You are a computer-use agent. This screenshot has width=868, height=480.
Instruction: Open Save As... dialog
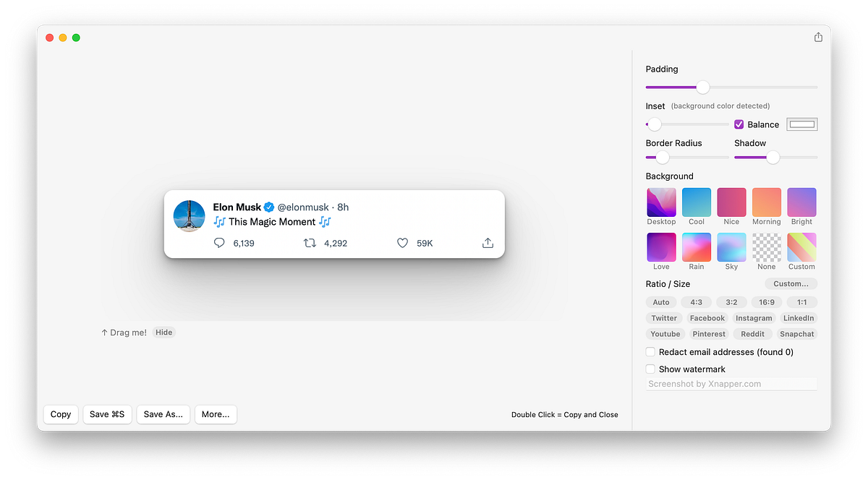[x=163, y=414]
